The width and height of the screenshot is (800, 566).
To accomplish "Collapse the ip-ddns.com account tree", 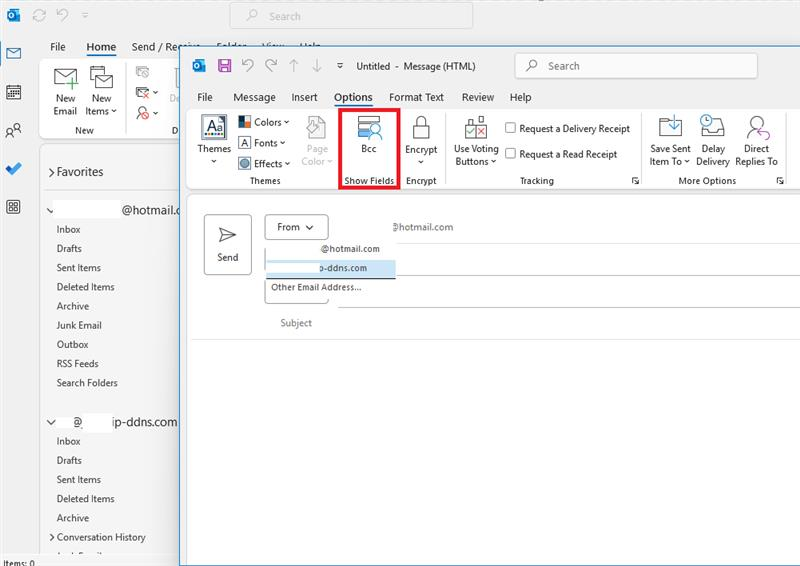I will point(51,422).
